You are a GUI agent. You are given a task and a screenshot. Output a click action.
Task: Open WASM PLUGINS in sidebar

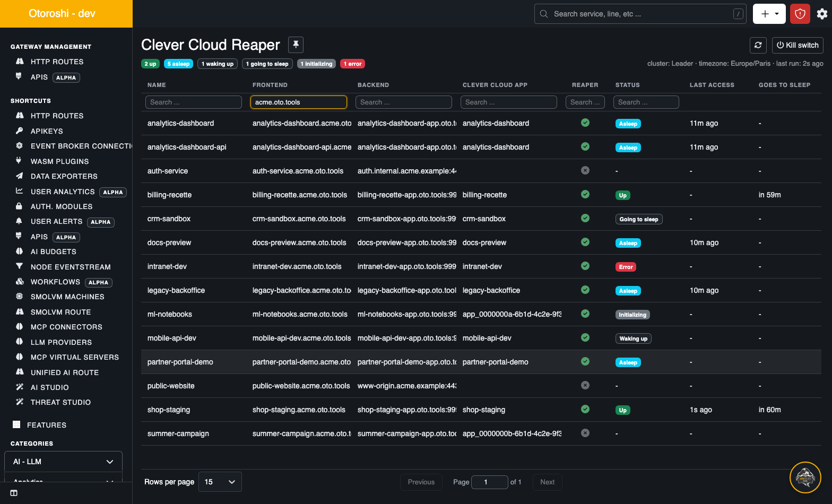[59, 161]
